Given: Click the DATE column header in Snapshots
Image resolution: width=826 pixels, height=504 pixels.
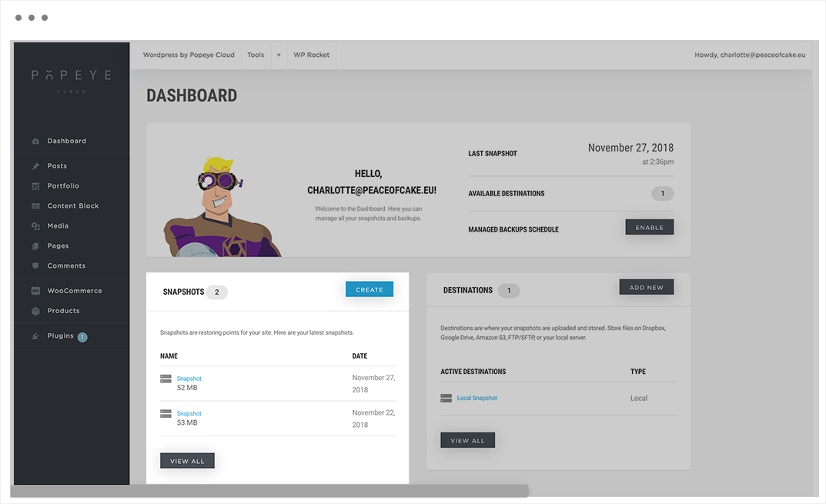Looking at the screenshot, I should (x=359, y=356).
